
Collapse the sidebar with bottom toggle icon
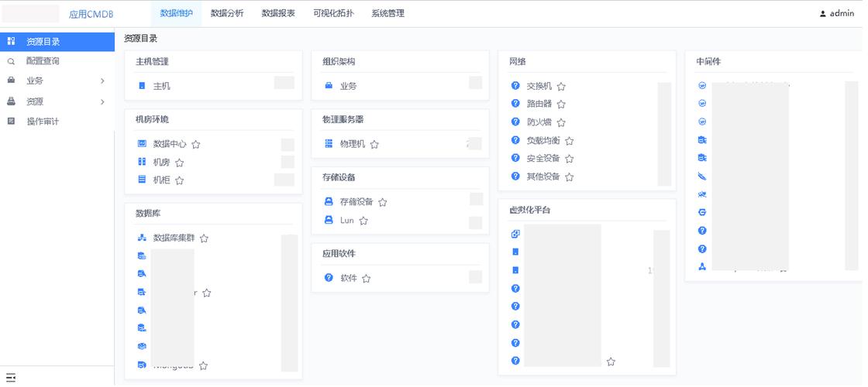coord(11,378)
